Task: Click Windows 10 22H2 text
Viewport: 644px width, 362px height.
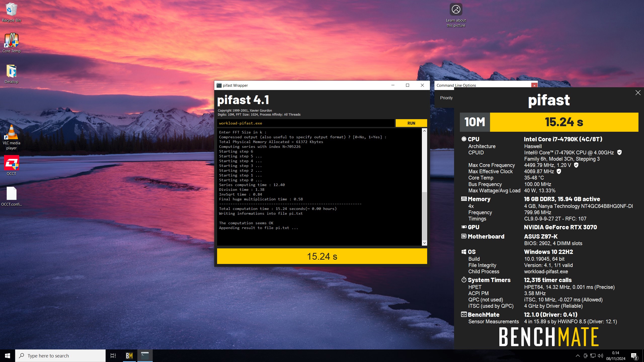Action: pos(548,252)
